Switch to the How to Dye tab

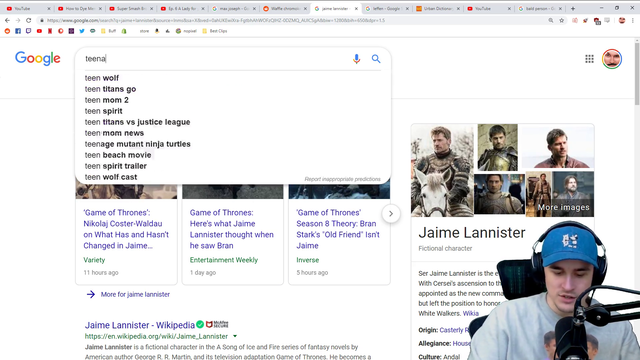(80, 8)
